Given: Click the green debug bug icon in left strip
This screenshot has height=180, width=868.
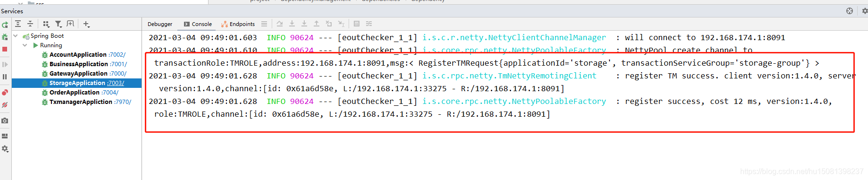Looking at the screenshot, I should (5, 37).
